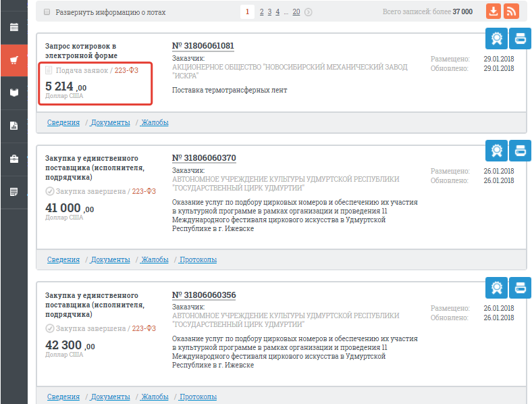Toggle the 'Развернуть информацию о лотах' checkbox
Screen dimensions: 532x404
tap(47, 12)
